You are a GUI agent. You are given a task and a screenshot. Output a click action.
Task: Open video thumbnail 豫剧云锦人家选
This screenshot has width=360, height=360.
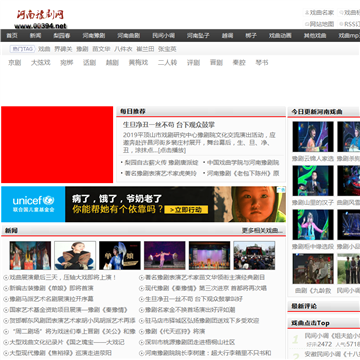click(313, 137)
